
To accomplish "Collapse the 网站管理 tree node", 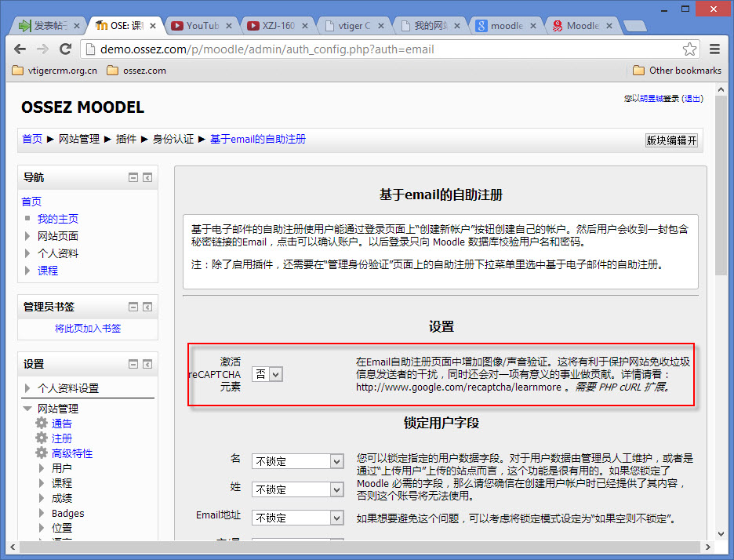I will (27, 409).
